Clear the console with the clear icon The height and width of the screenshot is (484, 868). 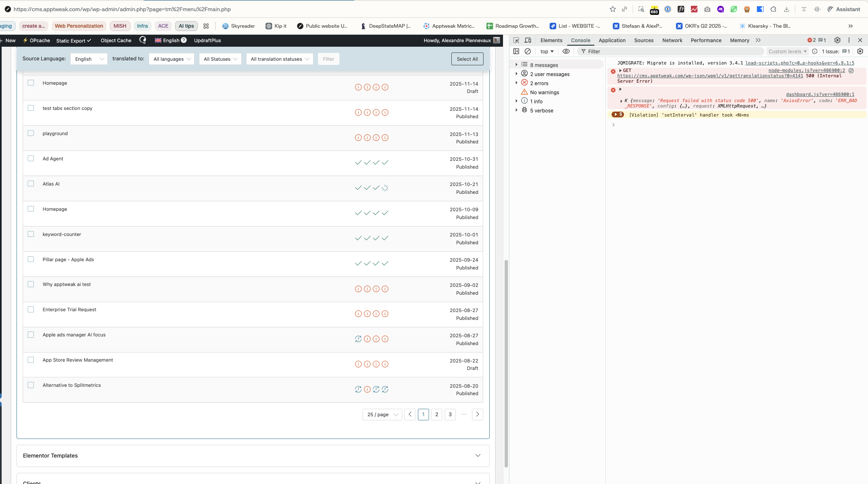click(528, 51)
